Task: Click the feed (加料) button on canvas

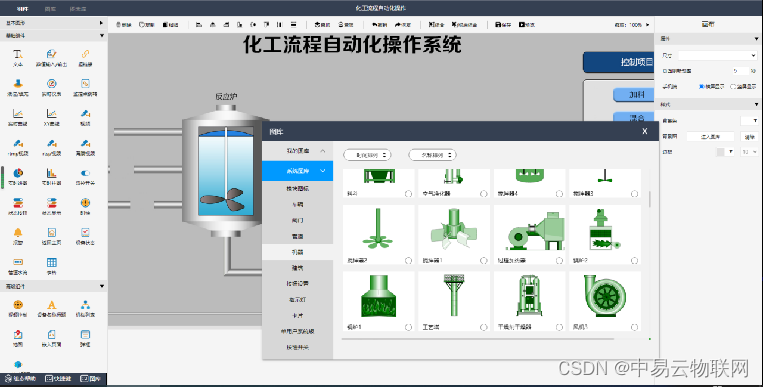Action: point(634,95)
